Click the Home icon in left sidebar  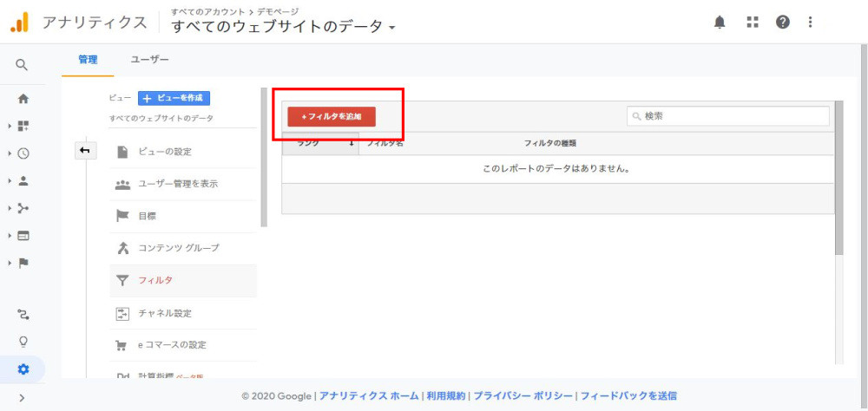[23, 99]
